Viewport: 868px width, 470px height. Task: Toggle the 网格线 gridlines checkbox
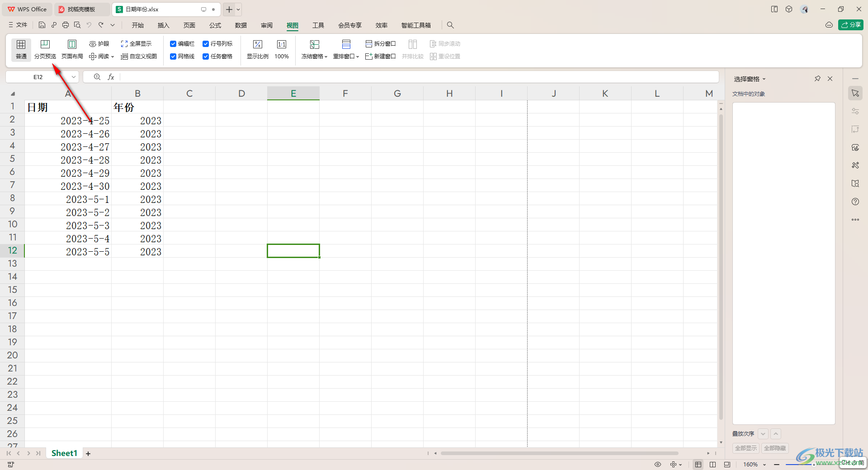[173, 56]
